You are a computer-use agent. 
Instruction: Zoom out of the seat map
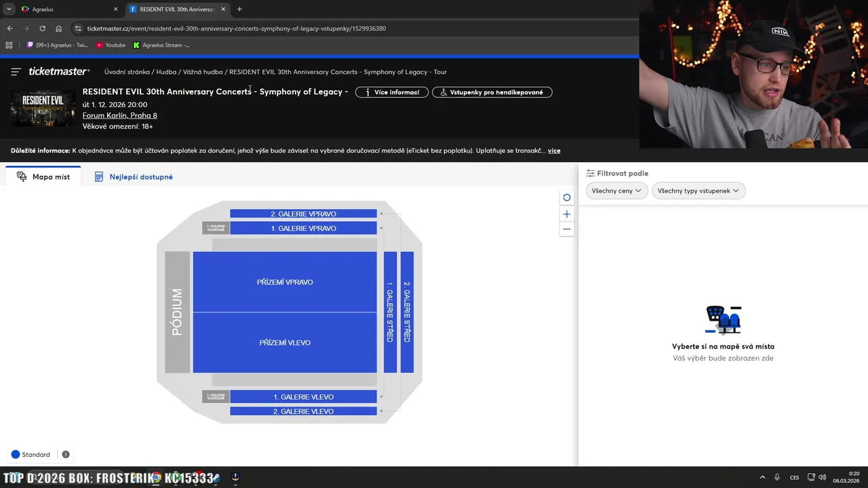point(567,229)
